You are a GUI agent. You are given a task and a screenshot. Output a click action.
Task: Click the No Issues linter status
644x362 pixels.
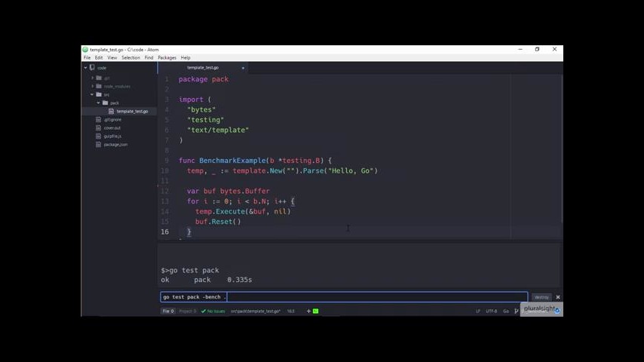point(213,311)
